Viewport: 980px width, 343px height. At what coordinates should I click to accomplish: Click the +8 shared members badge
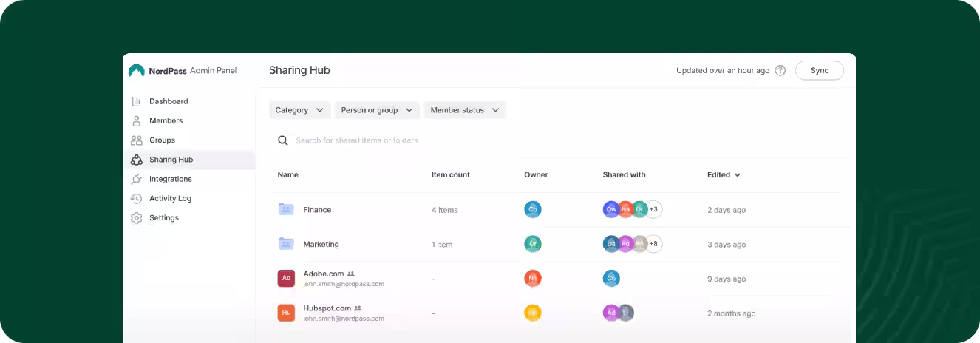pyautogui.click(x=653, y=244)
